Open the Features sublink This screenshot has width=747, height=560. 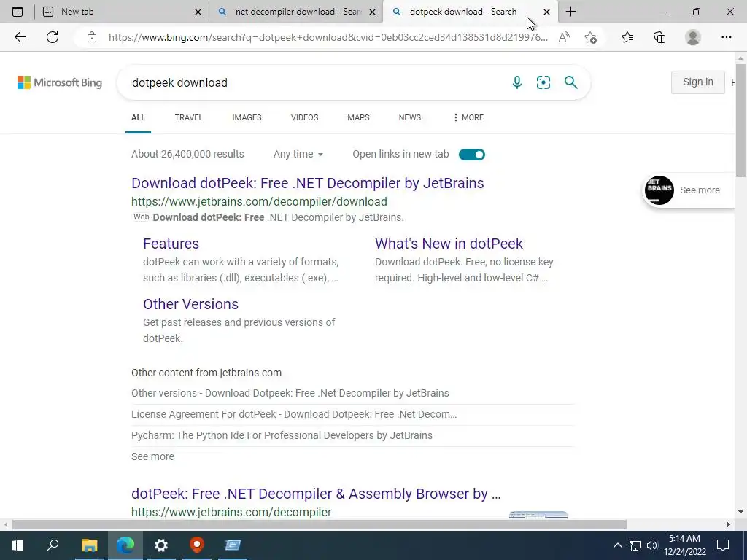[x=171, y=244]
